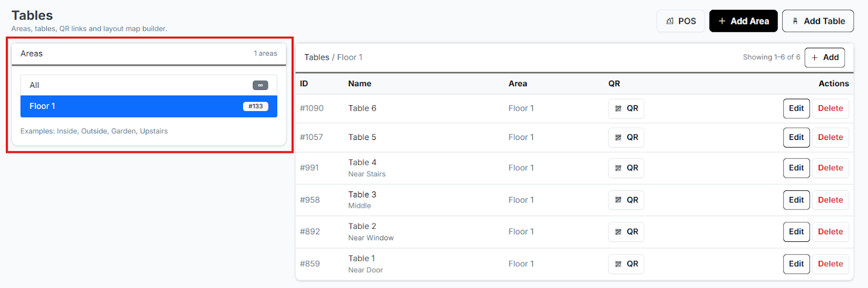Show QR for Table 4 near stairs
This screenshot has width=868, height=288.
pyautogui.click(x=626, y=168)
